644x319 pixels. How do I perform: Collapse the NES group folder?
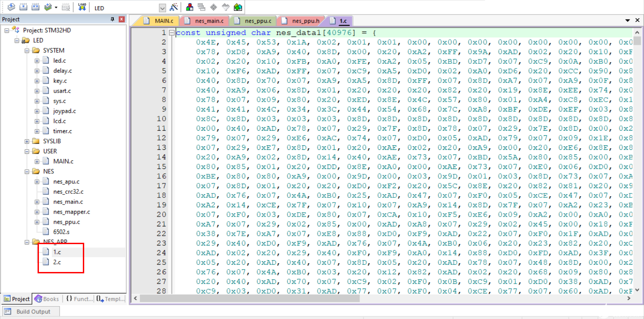pyautogui.click(x=27, y=172)
